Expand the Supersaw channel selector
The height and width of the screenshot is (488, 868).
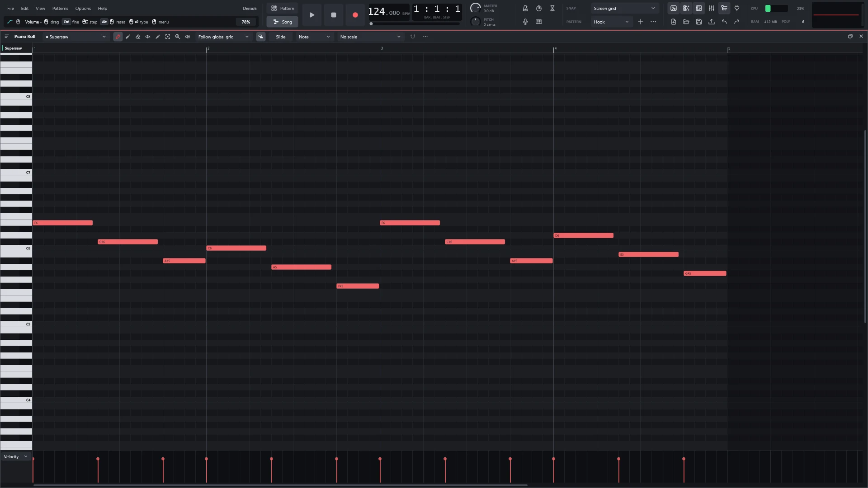click(75, 37)
